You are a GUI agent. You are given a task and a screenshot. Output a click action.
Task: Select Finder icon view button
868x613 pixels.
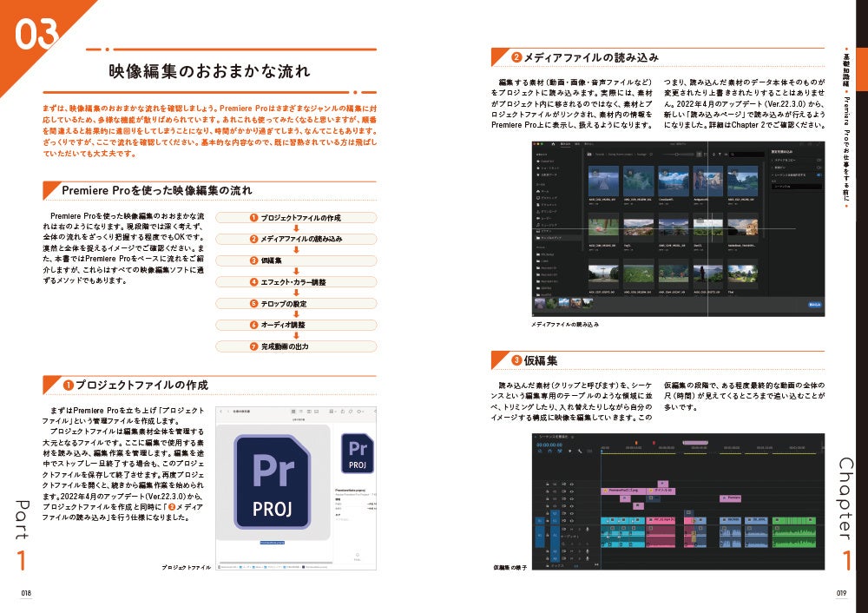point(293,412)
